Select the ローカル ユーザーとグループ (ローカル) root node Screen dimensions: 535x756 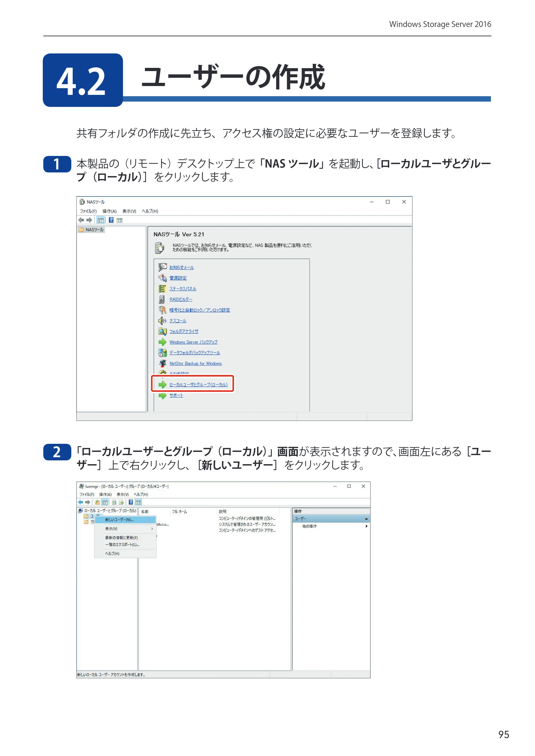coord(107,511)
